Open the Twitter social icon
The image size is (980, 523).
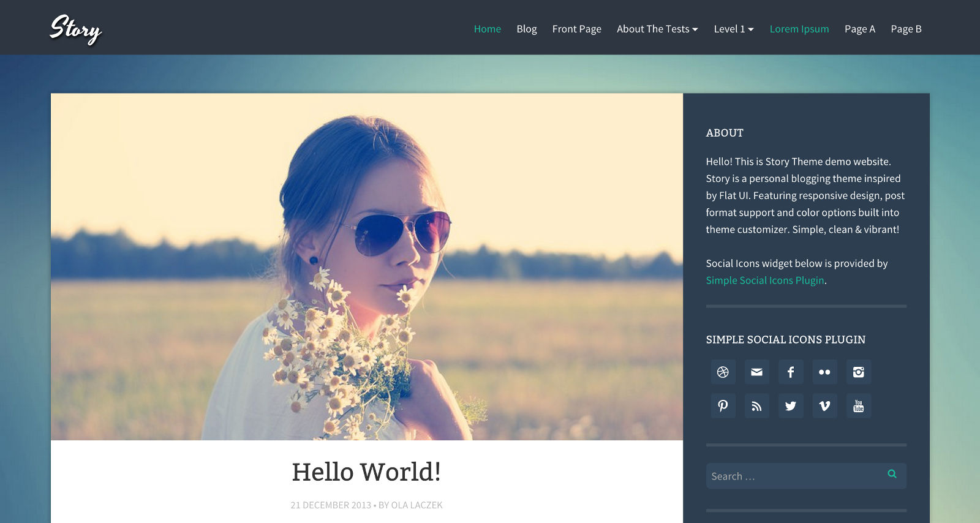791,405
